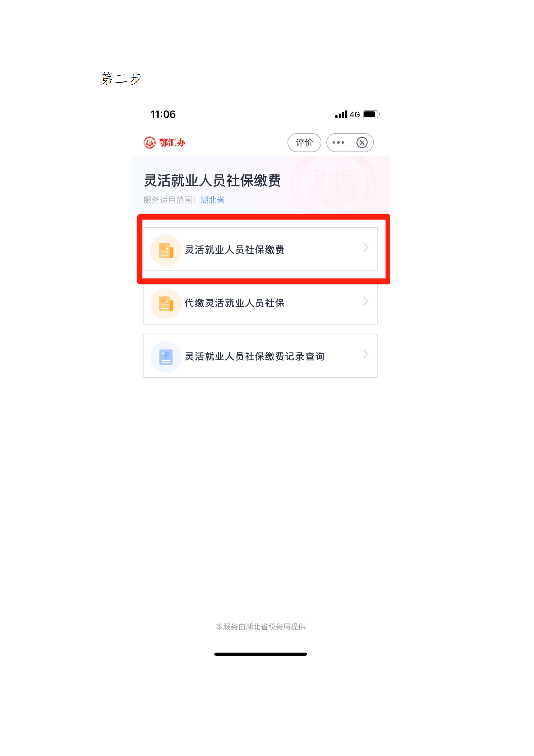Open the three-dots more options menu
The height and width of the screenshot is (756, 534).
coord(338,143)
